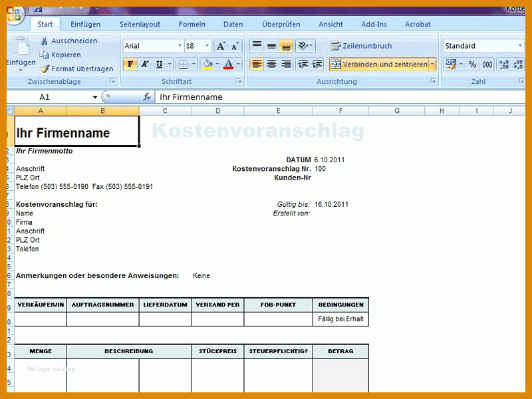The image size is (532, 399).
Task: Toggle bold formatting (F)
Action: (130, 64)
